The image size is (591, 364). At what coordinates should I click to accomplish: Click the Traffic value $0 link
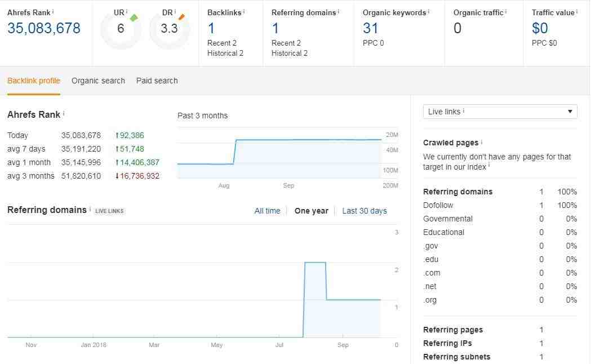tap(540, 28)
